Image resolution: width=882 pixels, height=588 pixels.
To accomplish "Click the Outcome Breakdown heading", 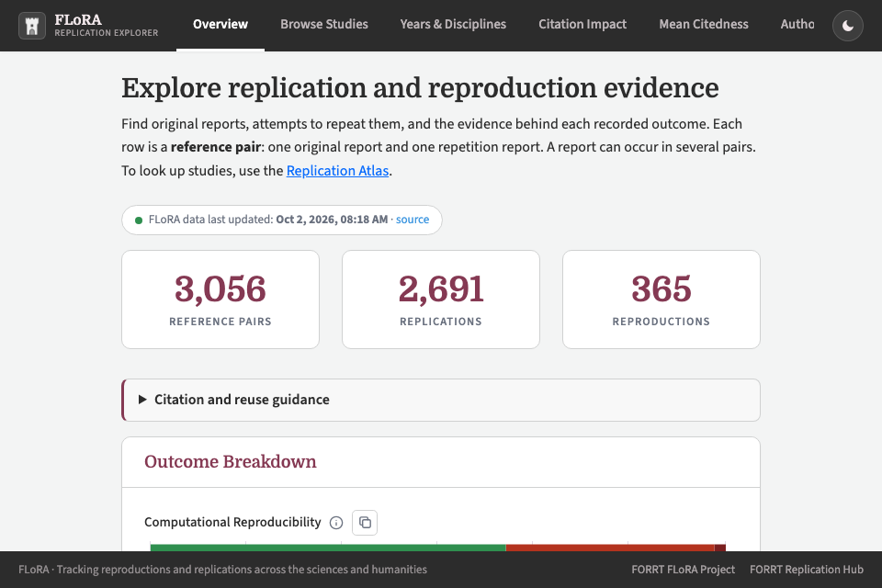I will [x=230, y=462].
